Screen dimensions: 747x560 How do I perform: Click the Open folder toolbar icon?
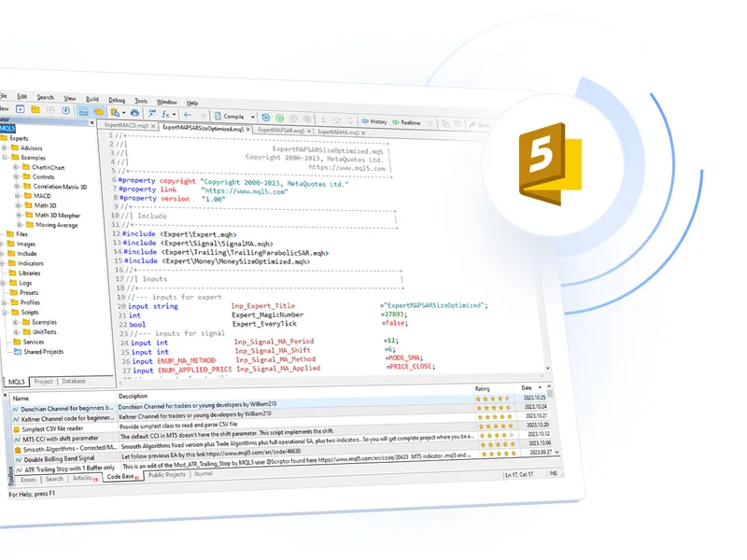tap(35, 109)
